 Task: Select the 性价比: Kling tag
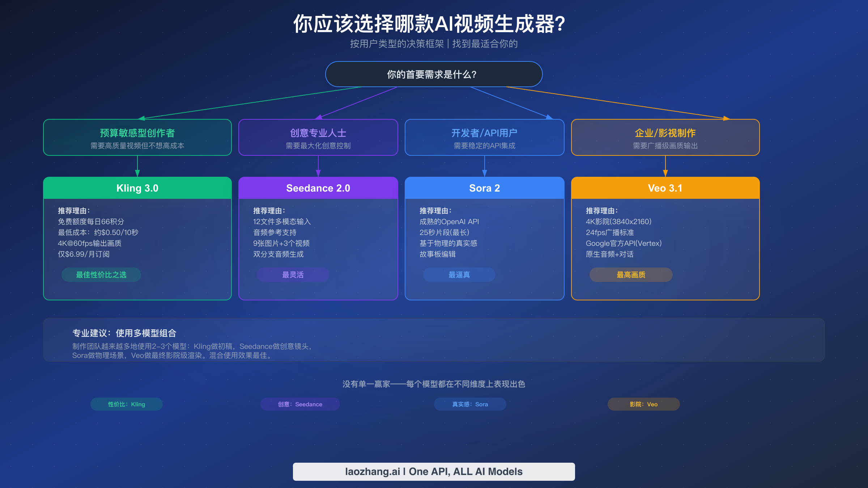click(127, 404)
